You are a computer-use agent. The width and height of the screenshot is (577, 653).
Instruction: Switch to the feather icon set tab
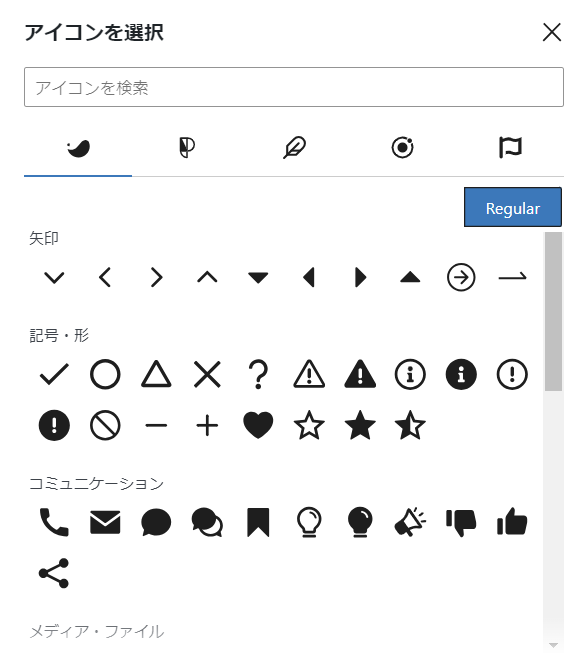tap(294, 147)
